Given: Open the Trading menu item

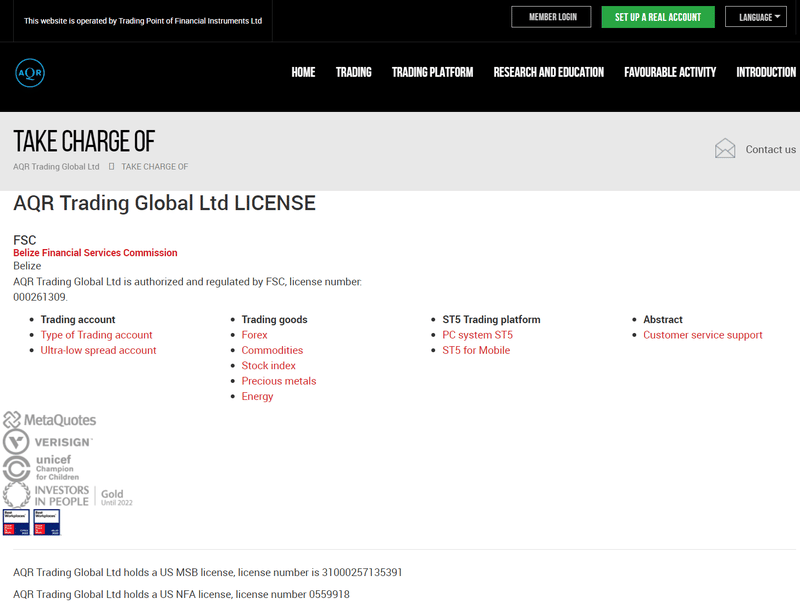Looking at the screenshot, I should (x=354, y=72).
